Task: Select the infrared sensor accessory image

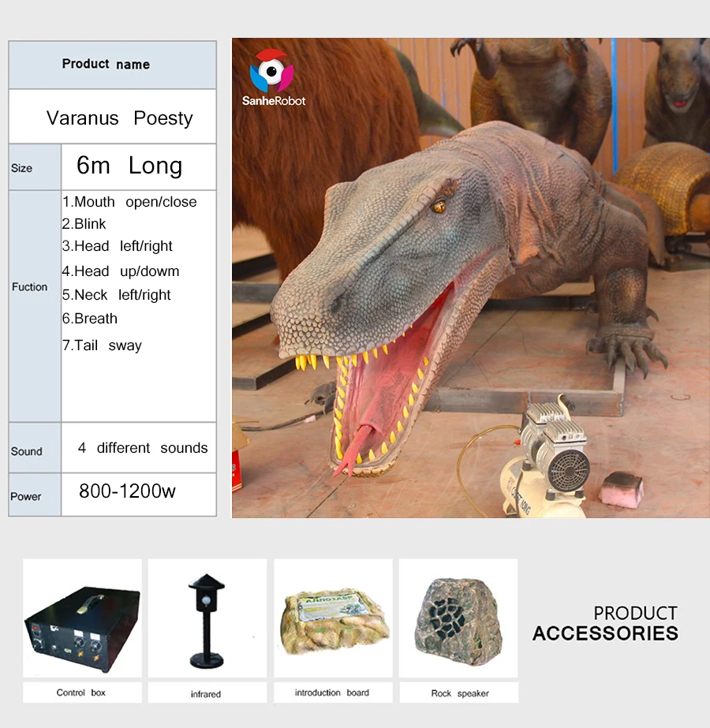Action: [x=206, y=618]
